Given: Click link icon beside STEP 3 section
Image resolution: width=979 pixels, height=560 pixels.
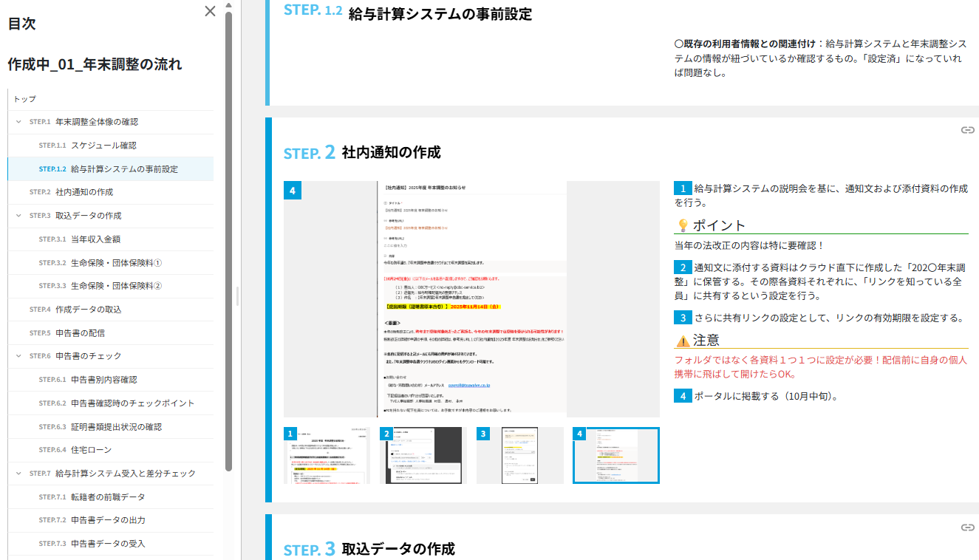Looking at the screenshot, I should point(967,527).
